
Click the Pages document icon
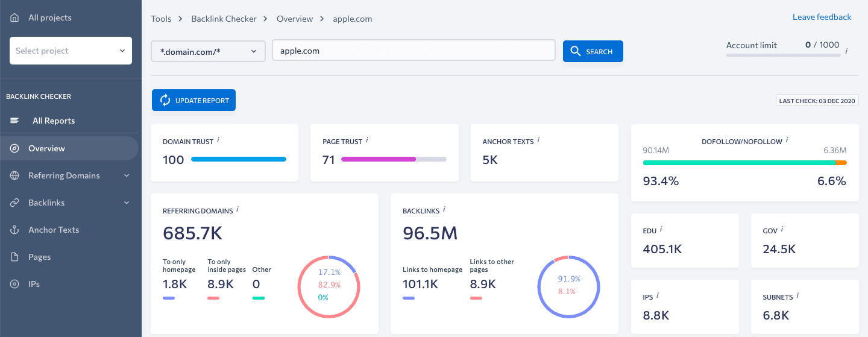coord(14,257)
